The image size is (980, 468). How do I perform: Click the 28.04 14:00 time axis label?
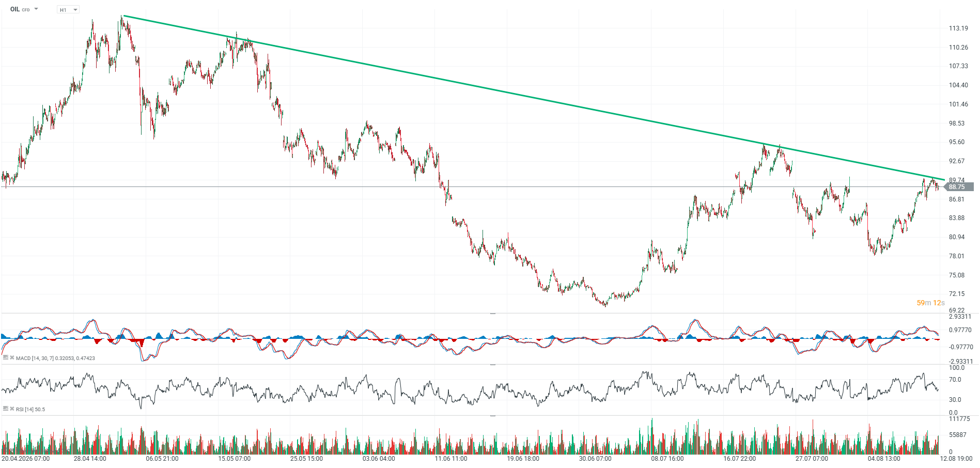point(90,459)
